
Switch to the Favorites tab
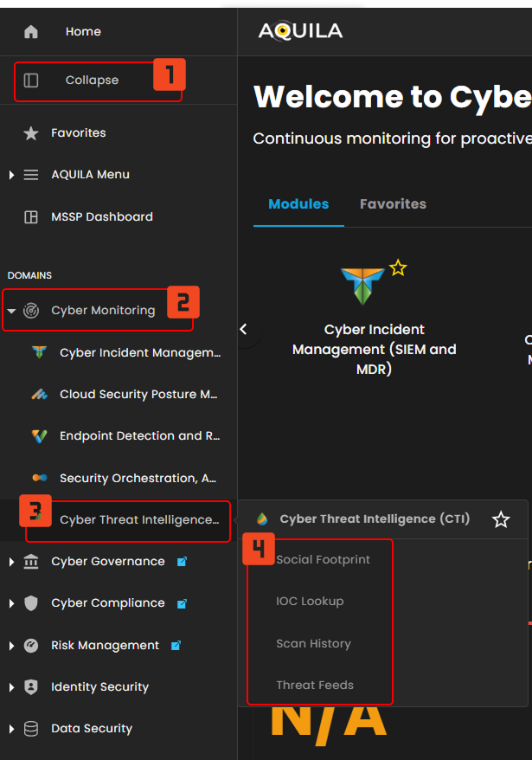tap(393, 204)
